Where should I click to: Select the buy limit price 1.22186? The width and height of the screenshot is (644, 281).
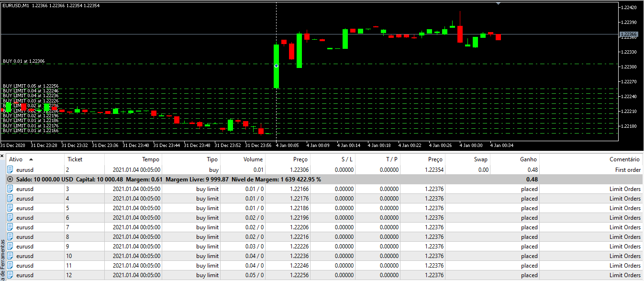click(x=299, y=208)
